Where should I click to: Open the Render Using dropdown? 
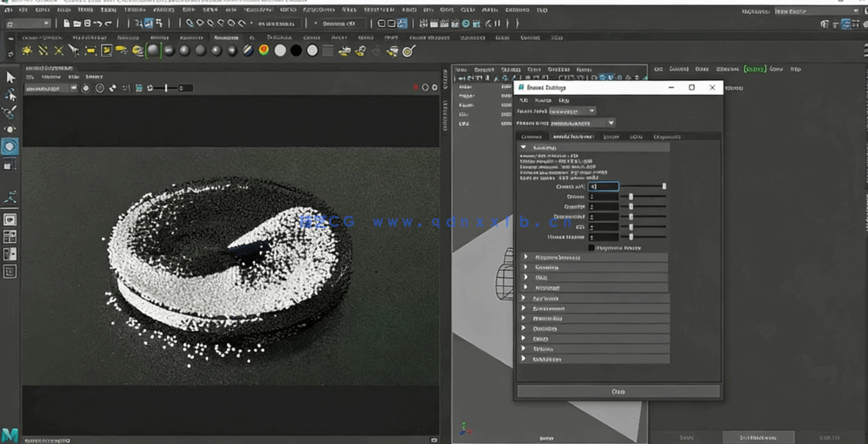[x=583, y=124]
